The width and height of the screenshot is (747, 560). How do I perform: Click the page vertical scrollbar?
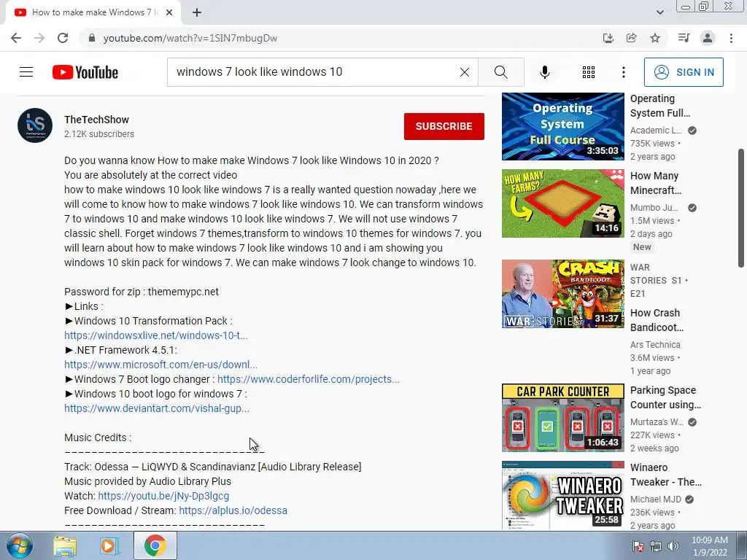741,209
